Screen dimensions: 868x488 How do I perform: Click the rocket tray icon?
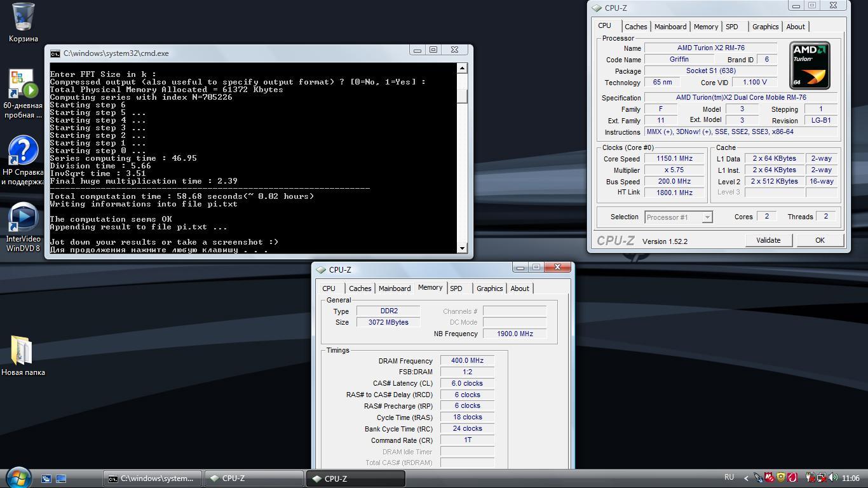pos(759,478)
